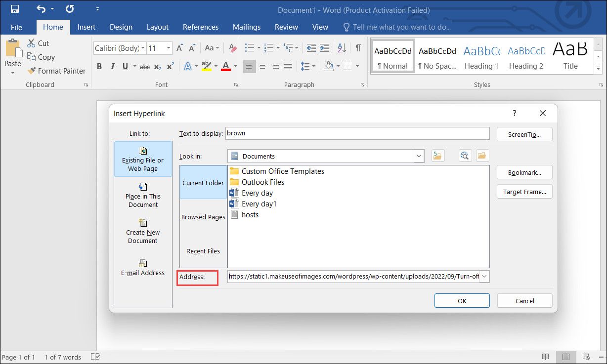Switch to the References tab

[x=201, y=27]
